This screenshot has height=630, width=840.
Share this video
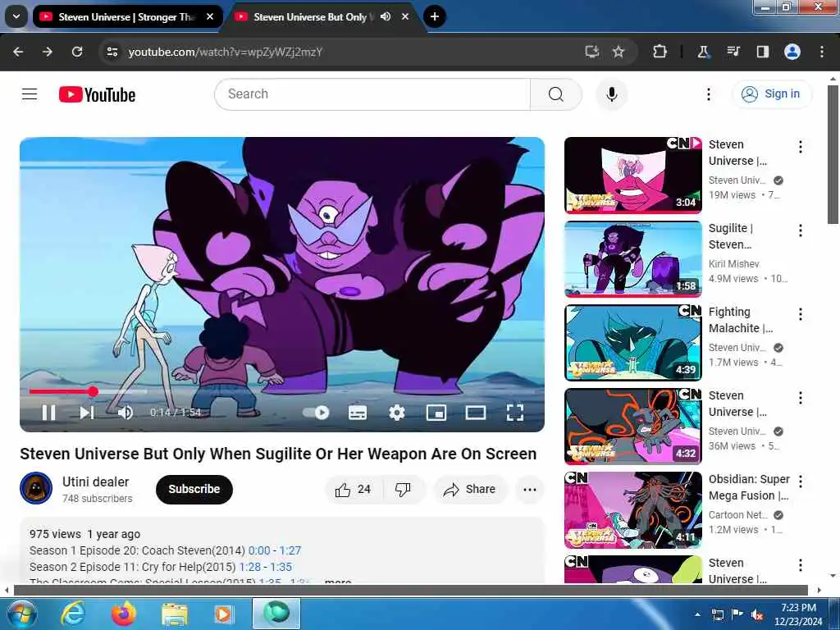(x=470, y=489)
